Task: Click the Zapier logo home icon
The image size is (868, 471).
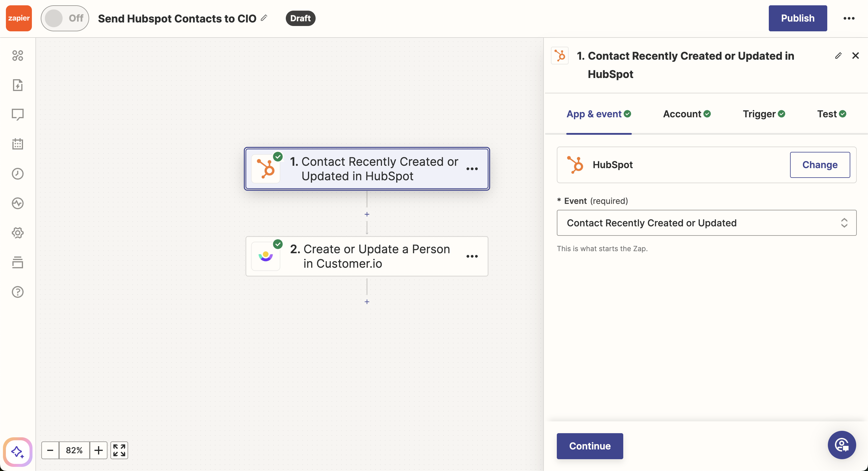Action: 19,18
